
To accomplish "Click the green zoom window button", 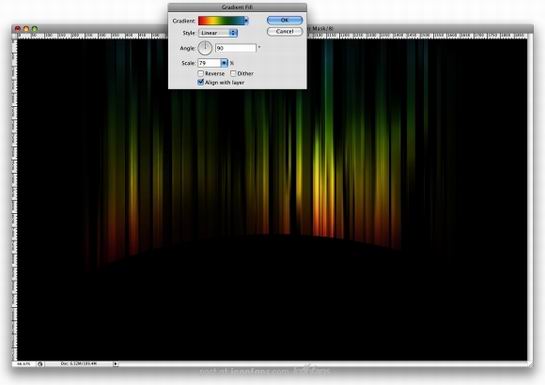I will pyautogui.click(x=35, y=29).
